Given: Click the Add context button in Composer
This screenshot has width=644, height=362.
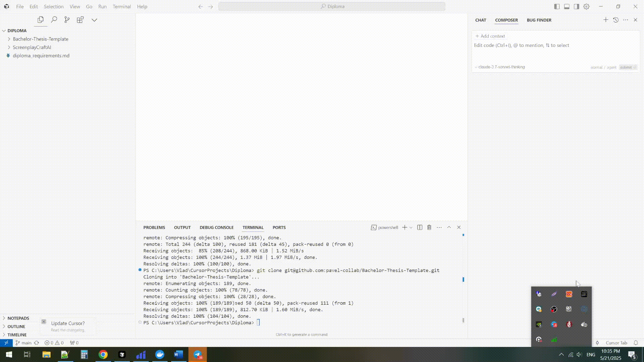Looking at the screenshot, I should pyautogui.click(x=490, y=36).
